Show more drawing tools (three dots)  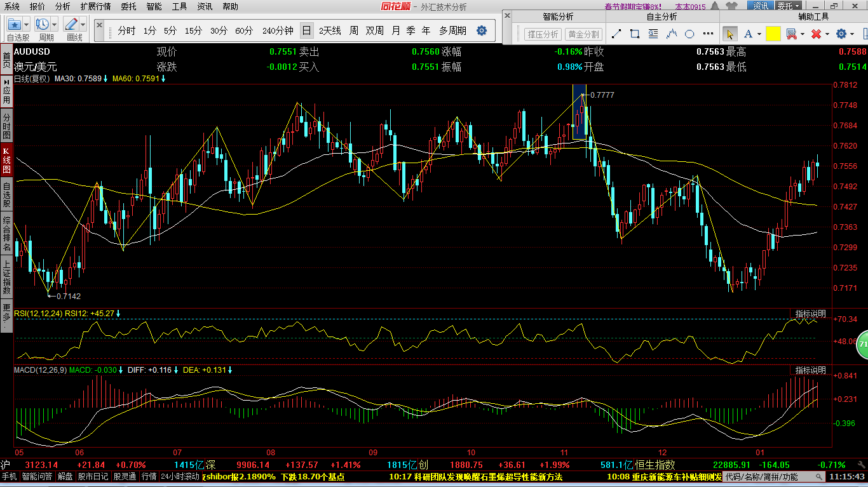pyautogui.click(x=707, y=34)
